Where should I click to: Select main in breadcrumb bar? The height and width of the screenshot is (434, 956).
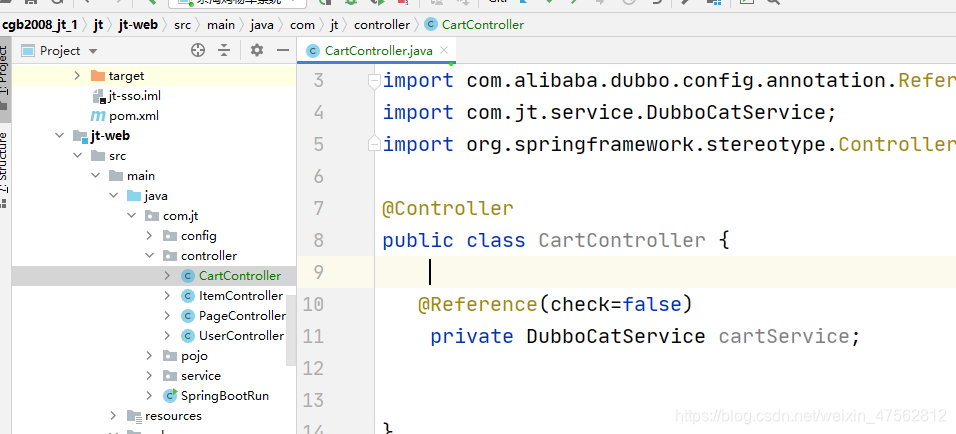[x=221, y=25]
